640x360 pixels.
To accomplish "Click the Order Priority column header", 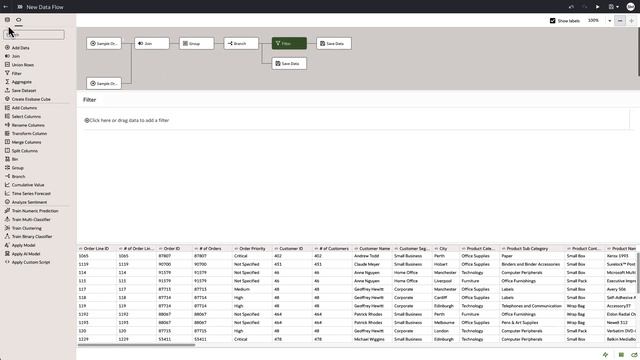I will click(252, 249).
